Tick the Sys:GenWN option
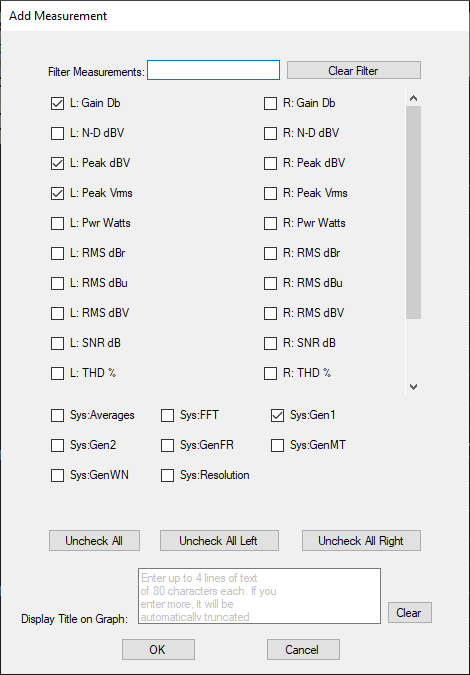 57,475
